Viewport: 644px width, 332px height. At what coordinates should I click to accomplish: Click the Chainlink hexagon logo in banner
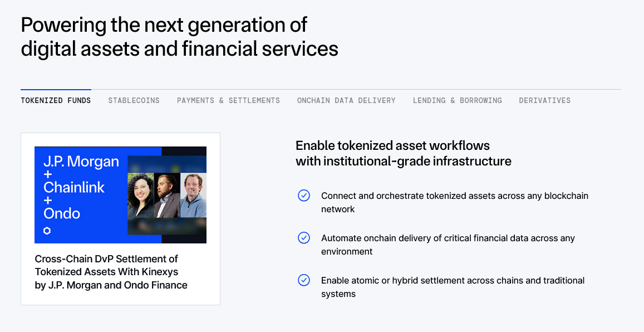click(x=47, y=231)
